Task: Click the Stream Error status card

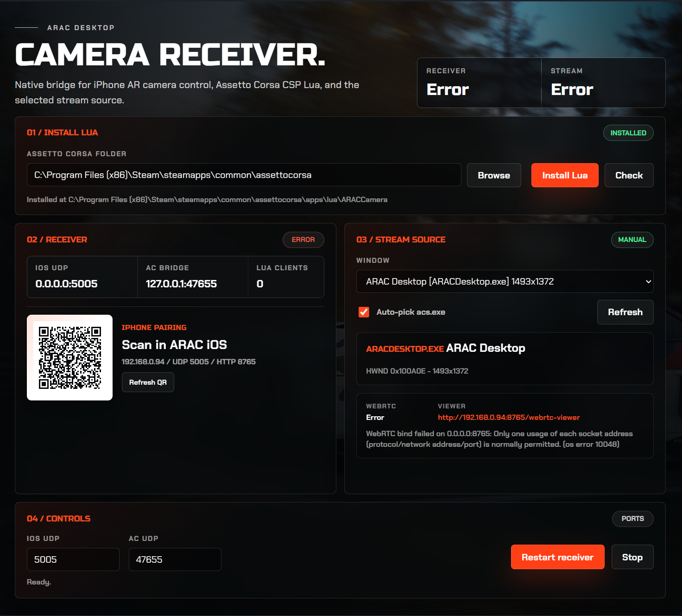Action: click(603, 83)
